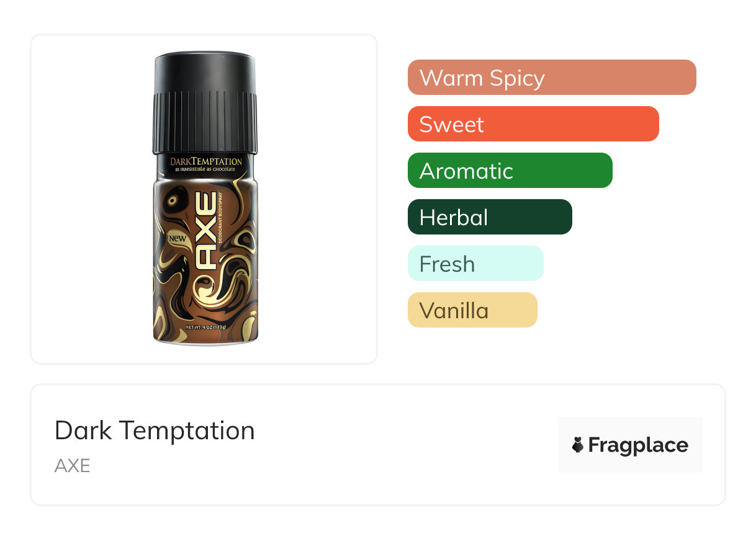The width and height of the screenshot is (756, 536).
Task: Click the AXE logo on the can
Action: pos(206,231)
